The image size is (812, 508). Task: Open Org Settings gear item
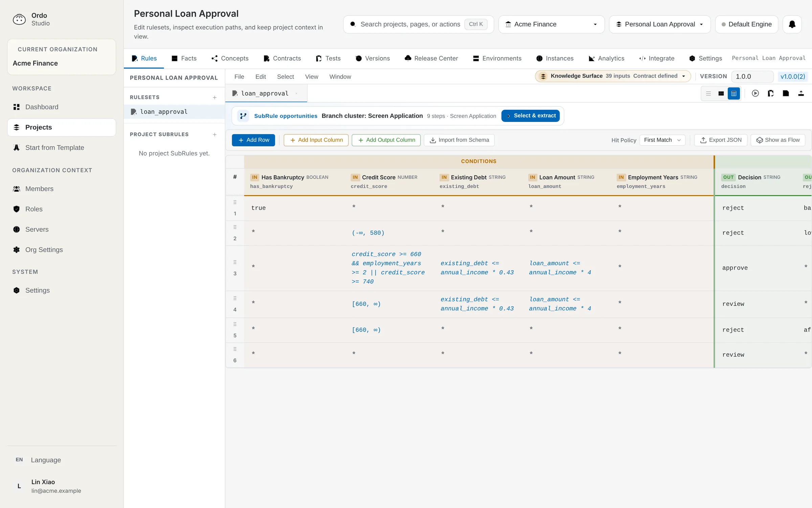(62, 250)
